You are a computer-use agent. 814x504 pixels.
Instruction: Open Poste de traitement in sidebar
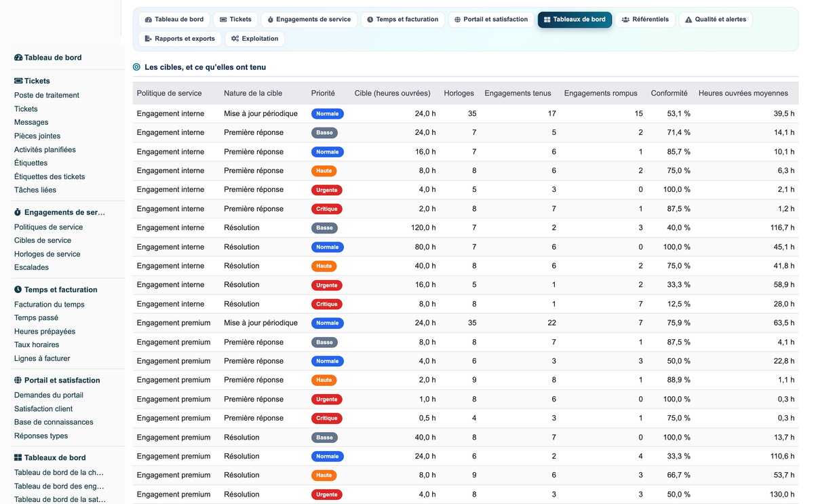(x=47, y=96)
